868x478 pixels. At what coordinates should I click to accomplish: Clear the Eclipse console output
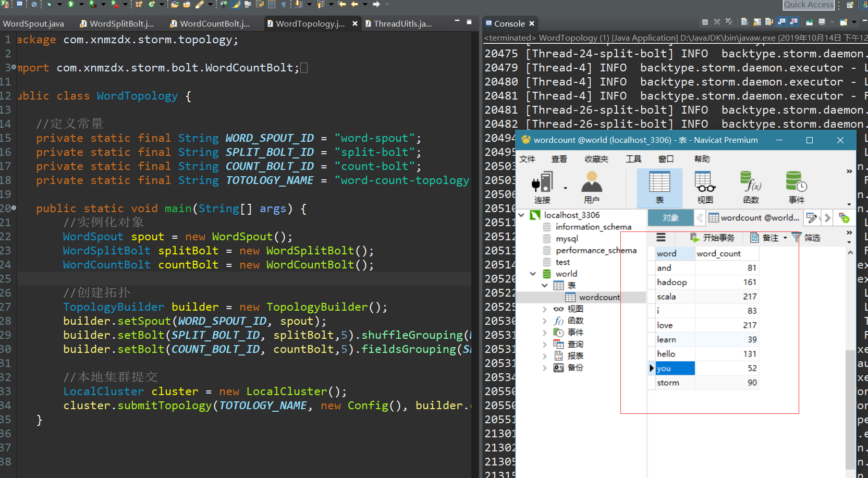[x=744, y=22]
